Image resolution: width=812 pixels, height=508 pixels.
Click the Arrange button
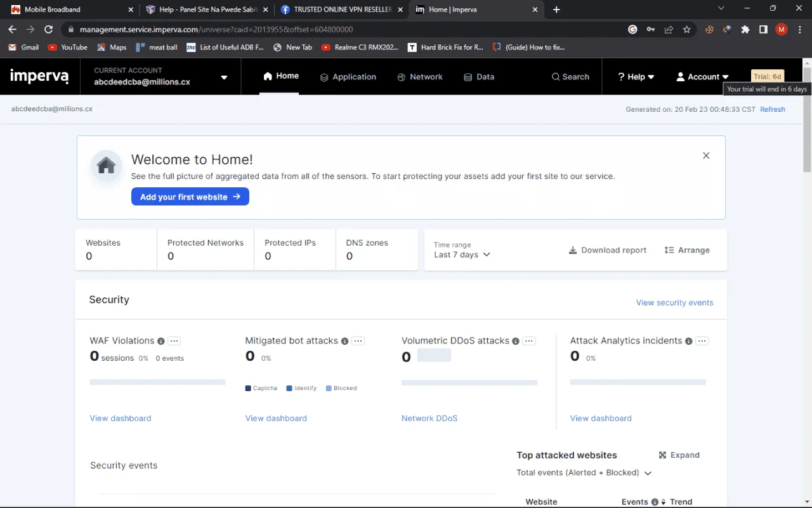pyautogui.click(x=687, y=250)
